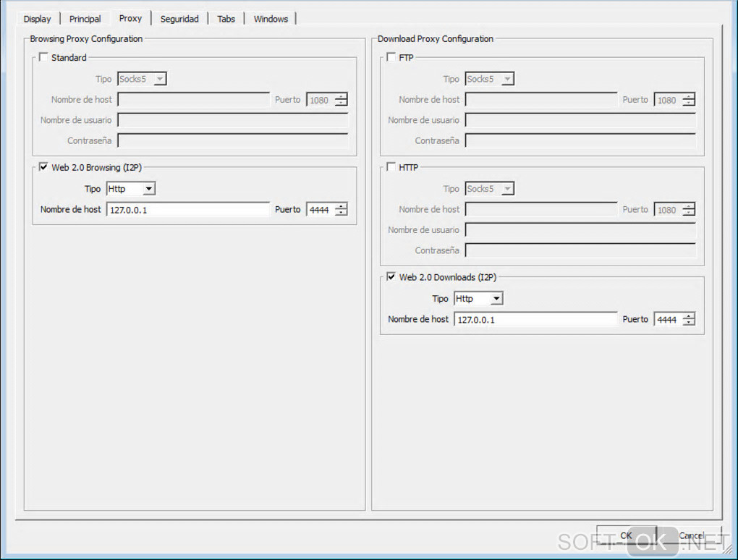This screenshot has height=560, width=738.
Task: Open Tipo dropdown in Web 2.0 Browsing
Action: click(131, 189)
